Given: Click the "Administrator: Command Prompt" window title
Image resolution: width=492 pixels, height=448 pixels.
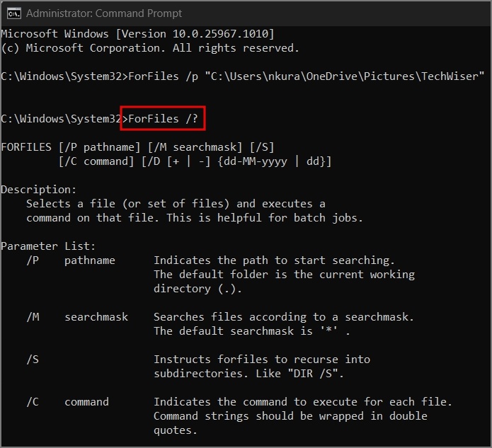Looking at the screenshot, I should [103, 13].
